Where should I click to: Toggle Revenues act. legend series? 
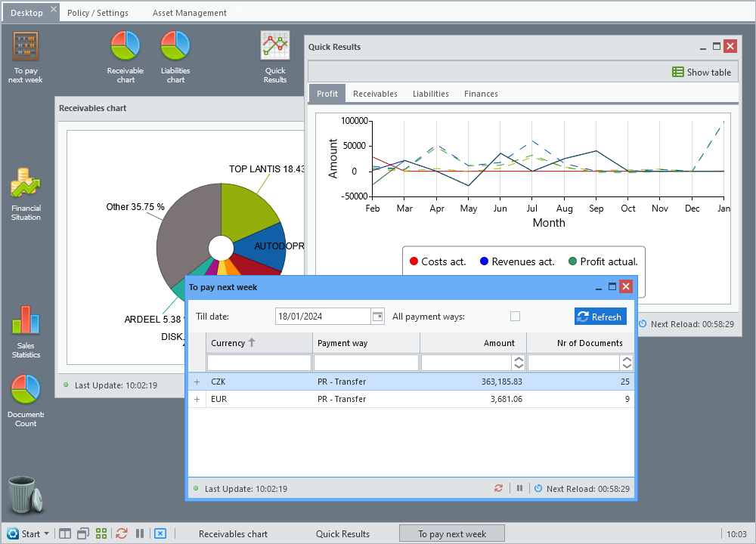(517, 261)
